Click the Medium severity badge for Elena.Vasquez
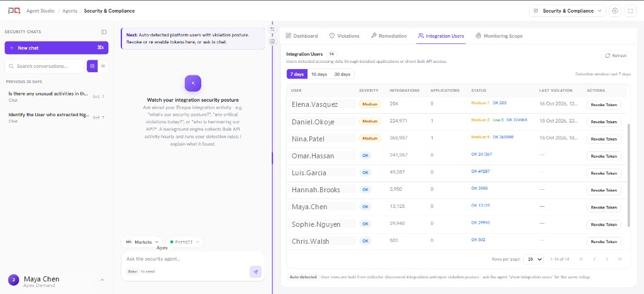 click(370, 104)
